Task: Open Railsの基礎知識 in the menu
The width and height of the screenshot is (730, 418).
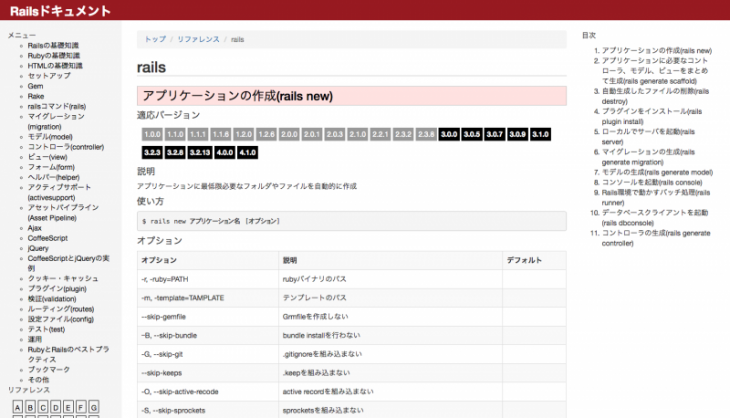Action: 53,45
